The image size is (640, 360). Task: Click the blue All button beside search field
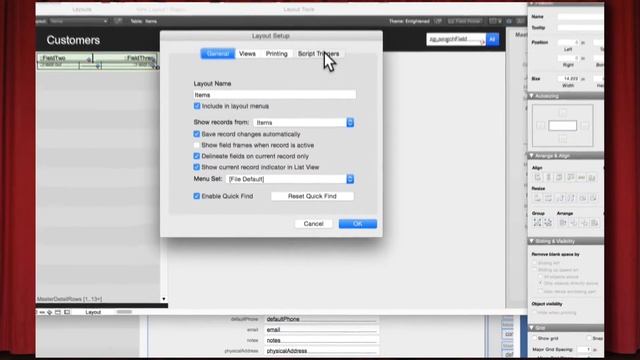(492, 39)
